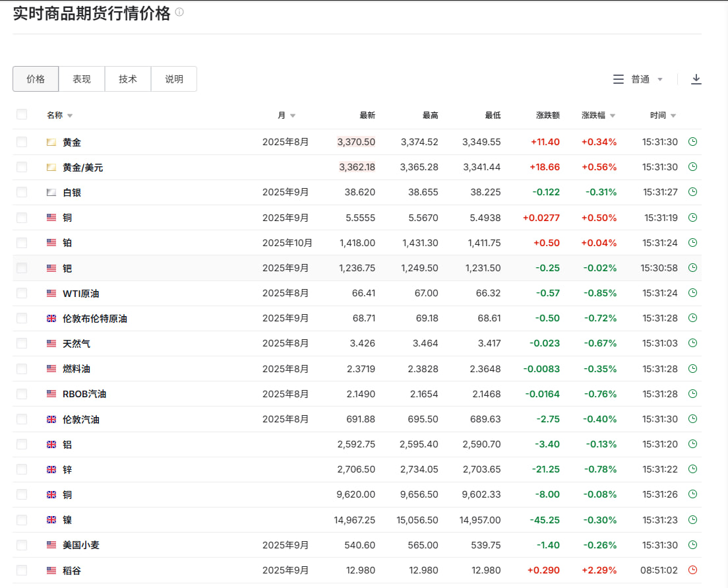Tick the checkbox for 稻谷 row
This screenshot has height=588, width=728.
(22, 570)
